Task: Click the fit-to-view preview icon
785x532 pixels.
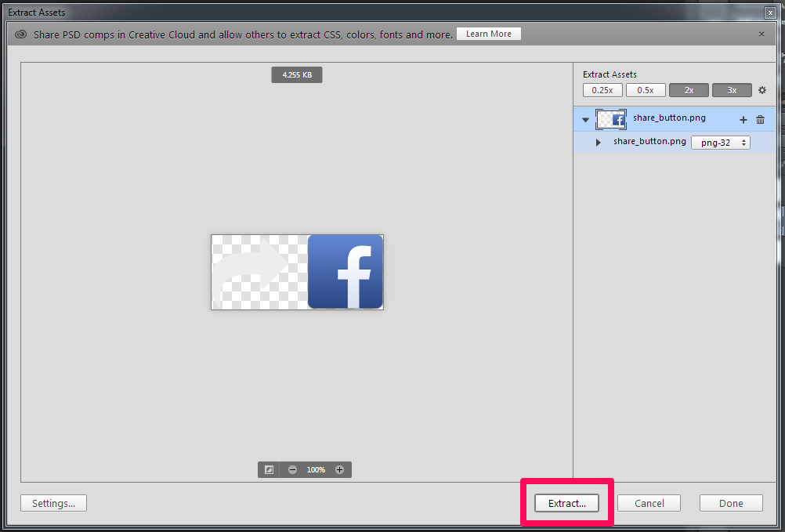Action: [269, 469]
